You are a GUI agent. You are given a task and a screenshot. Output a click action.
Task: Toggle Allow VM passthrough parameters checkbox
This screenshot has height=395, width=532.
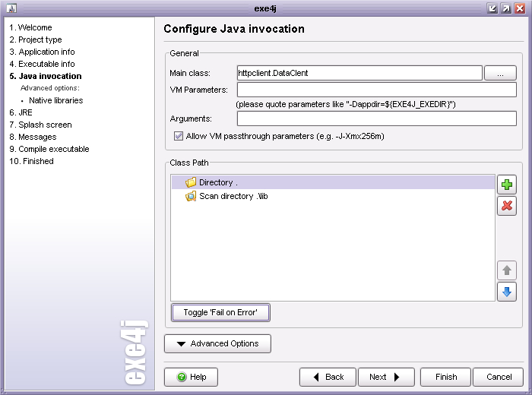tap(178, 136)
